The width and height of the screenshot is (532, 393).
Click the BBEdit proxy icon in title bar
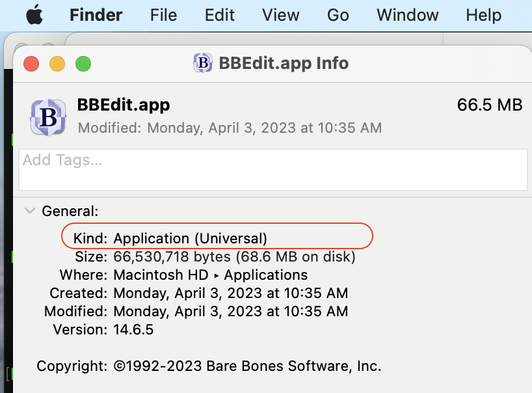[x=204, y=64]
